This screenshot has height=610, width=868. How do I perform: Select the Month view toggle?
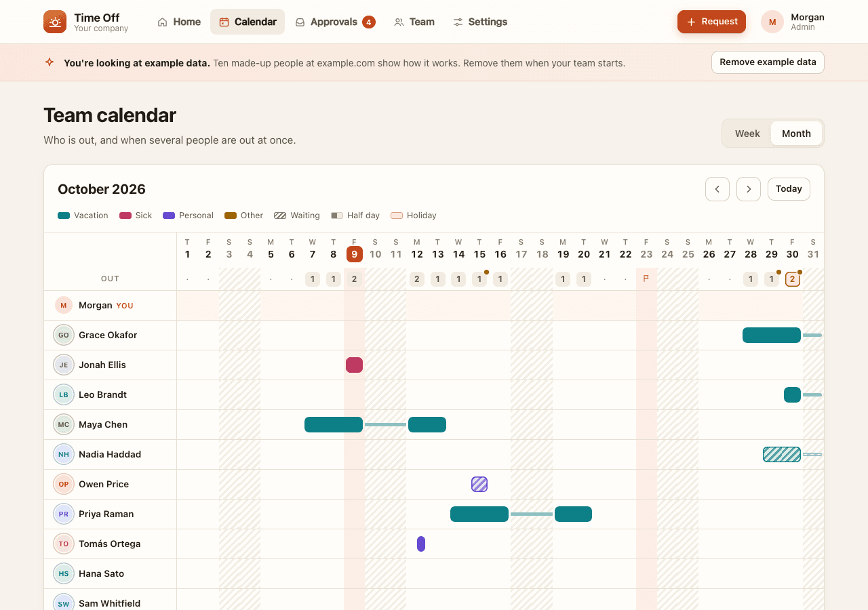(x=796, y=134)
